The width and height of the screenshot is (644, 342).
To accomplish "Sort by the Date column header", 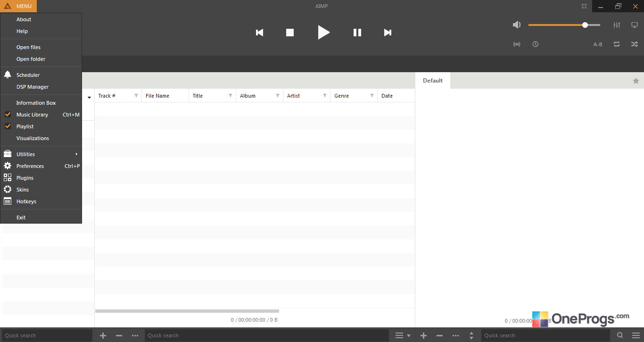I will pyautogui.click(x=396, y=96).
